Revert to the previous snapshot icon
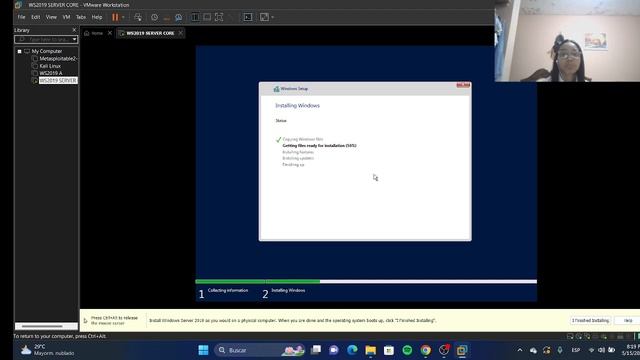Image resolution: width=640 pixels, height=360 pixels. (x=167, y=17)
